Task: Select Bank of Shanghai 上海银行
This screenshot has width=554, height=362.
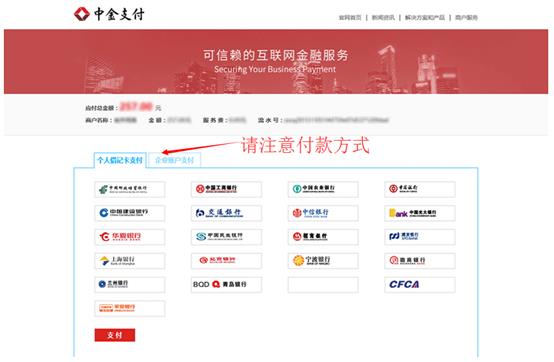Action: pyautogui.click(x=130, y=261)
